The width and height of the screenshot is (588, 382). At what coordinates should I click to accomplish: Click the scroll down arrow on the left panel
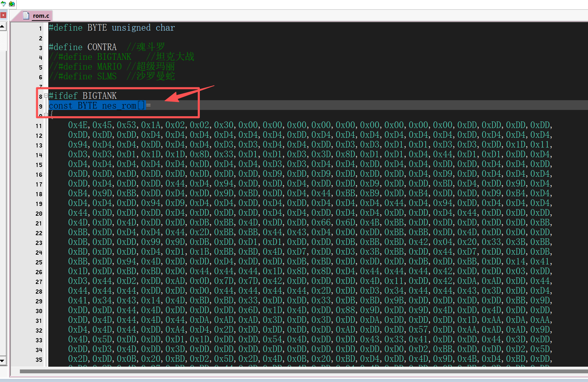coord(2,360)
